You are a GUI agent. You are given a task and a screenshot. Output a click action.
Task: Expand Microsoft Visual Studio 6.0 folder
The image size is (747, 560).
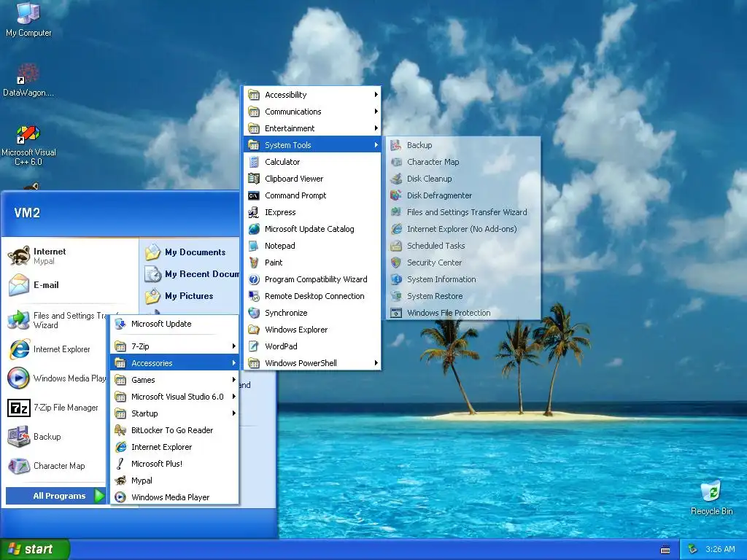(174, 396)
